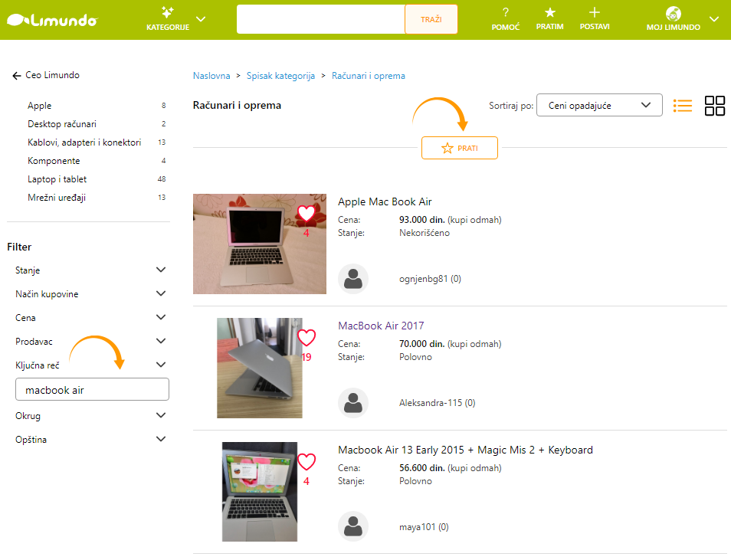Open ognjenbg81 seller profile avatar
The height and width of the screenshot is (560, 731).
tap(353, 279)
